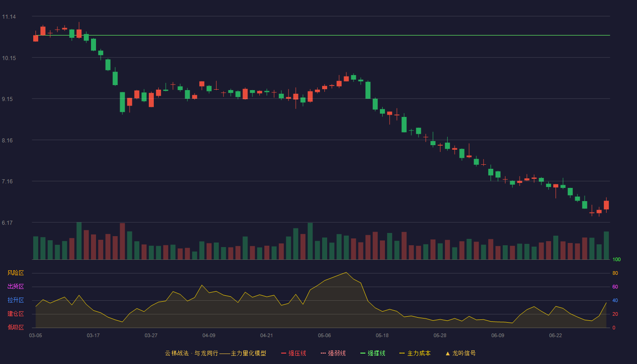Click the 风险区 zone label
The height and width of the screenshot is (364, 637).
pos(16,273)
